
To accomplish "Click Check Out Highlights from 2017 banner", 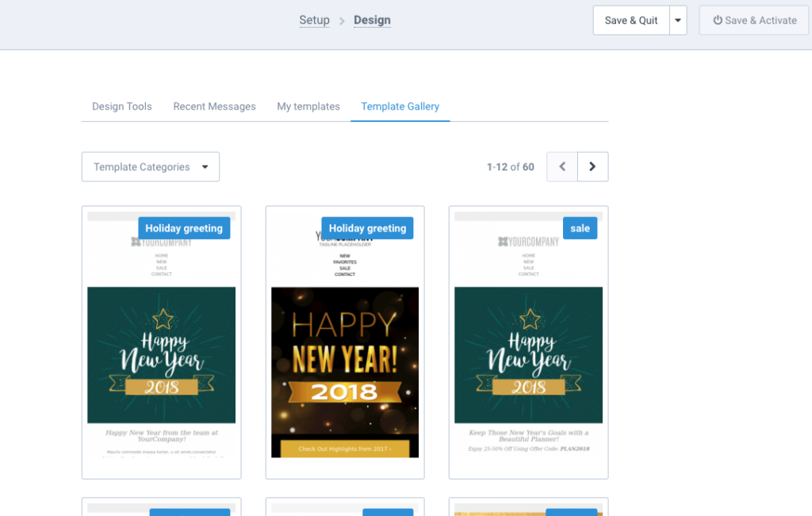I will (345, 449).
